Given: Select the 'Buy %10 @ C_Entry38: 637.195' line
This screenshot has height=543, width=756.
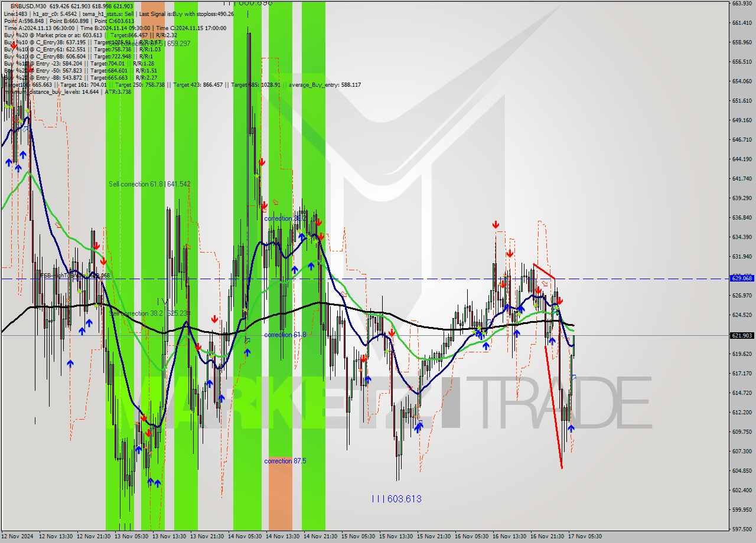Looking at the screenshot, I should tap(83, 42).
